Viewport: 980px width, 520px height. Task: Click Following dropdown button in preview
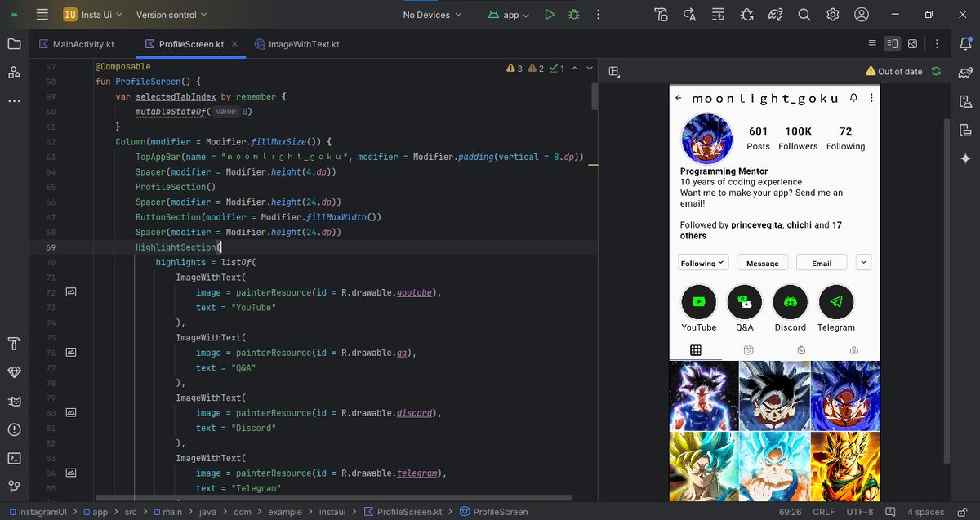pos(703,263)
